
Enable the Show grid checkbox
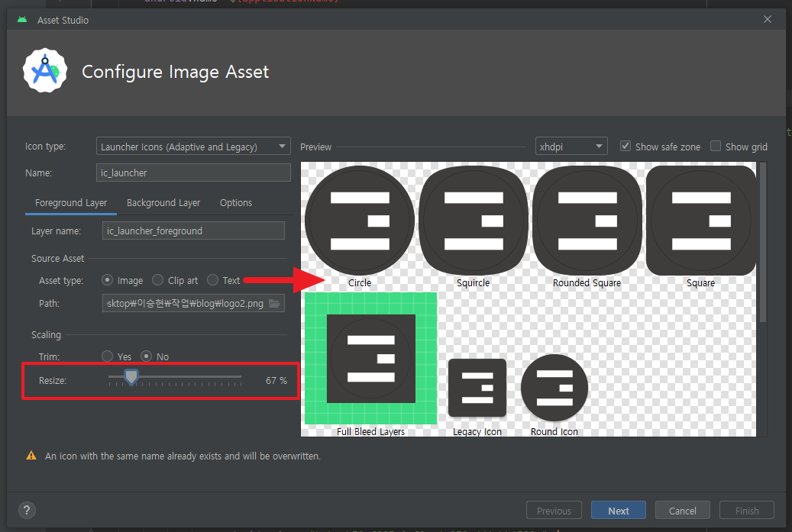pos(715,146)
